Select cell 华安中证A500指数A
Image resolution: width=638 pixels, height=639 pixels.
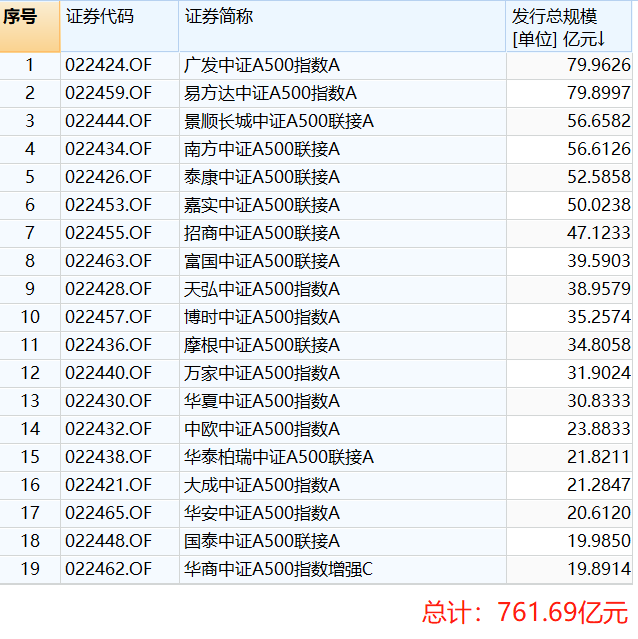tap(342, 513)
